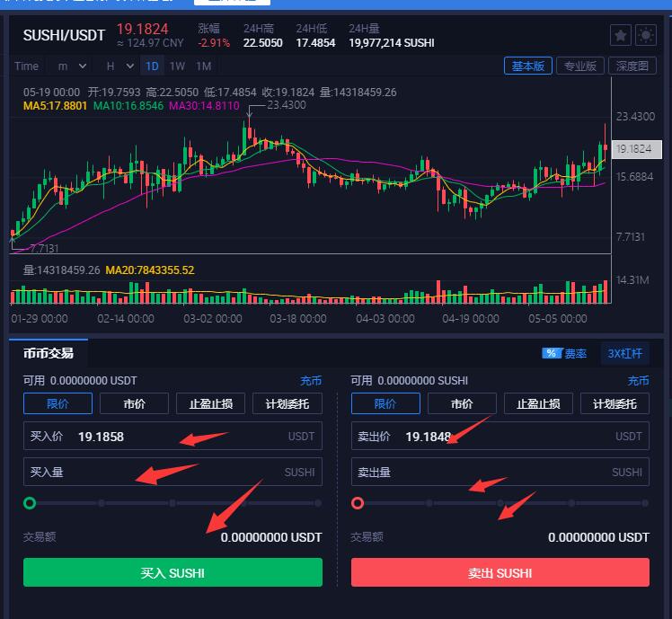Click the 24H量 value 19,977,214 SUSHI

pos(392,43)
